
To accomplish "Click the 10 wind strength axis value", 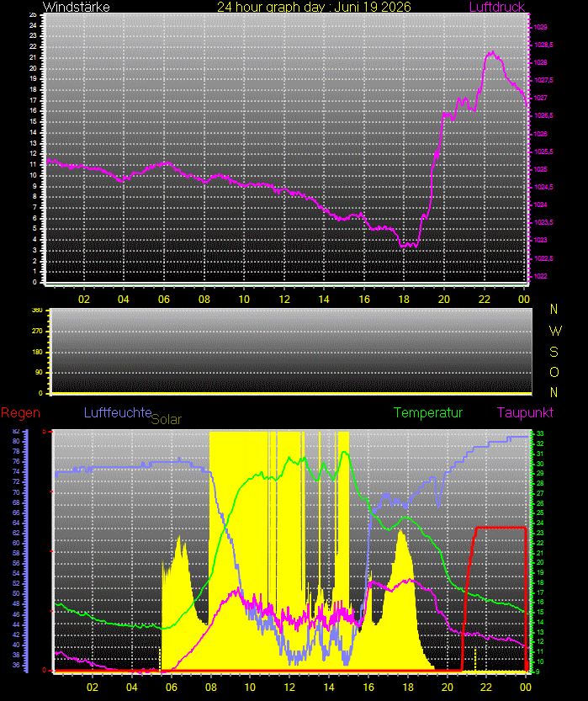I will [x=33, y=175].
